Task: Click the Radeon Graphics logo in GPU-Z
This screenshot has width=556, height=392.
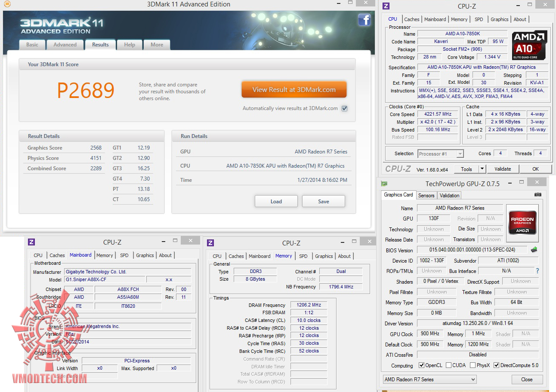Action: 522,222
